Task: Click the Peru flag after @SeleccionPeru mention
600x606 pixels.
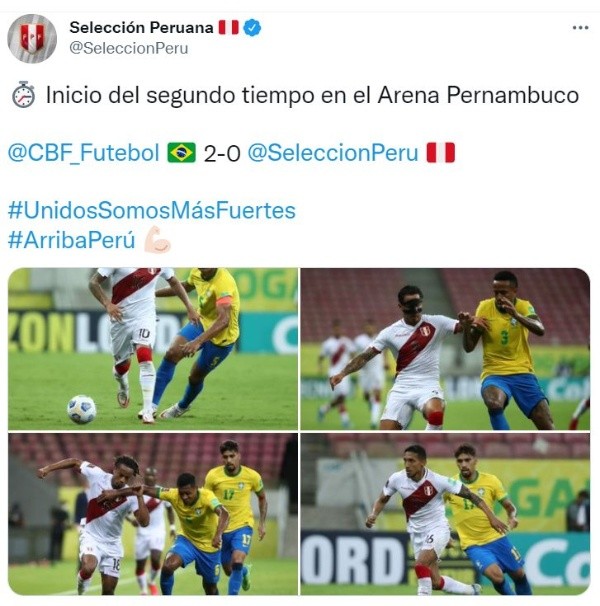Action: coord(441,152)
